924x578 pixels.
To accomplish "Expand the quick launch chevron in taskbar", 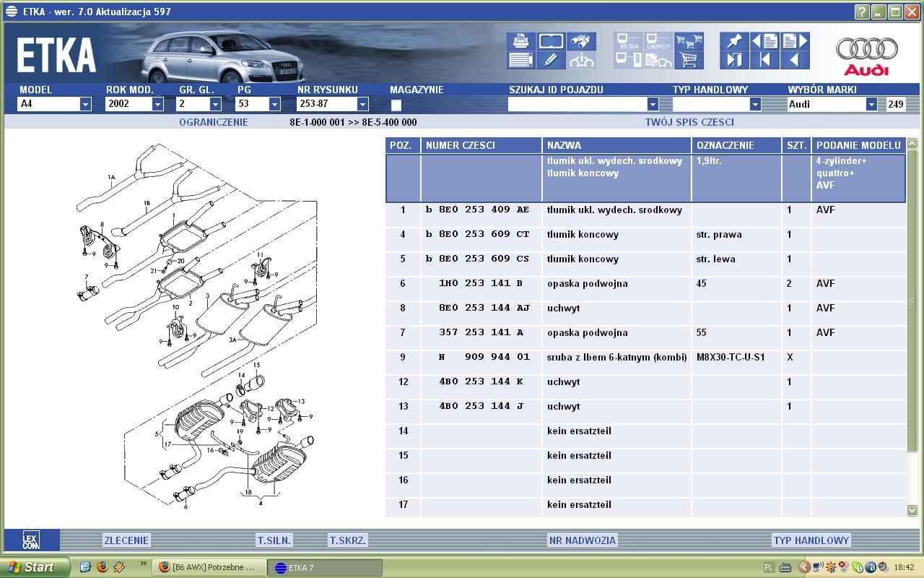I will [x=143, y=563].
